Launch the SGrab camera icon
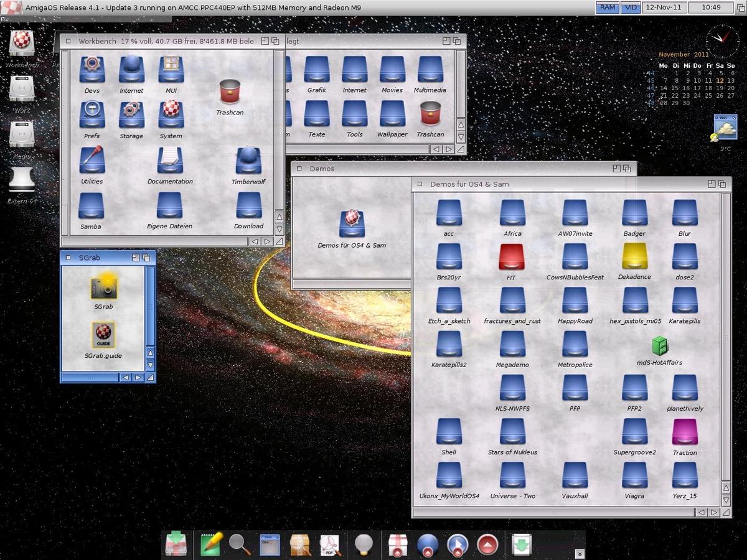 (x=104, y=287)
